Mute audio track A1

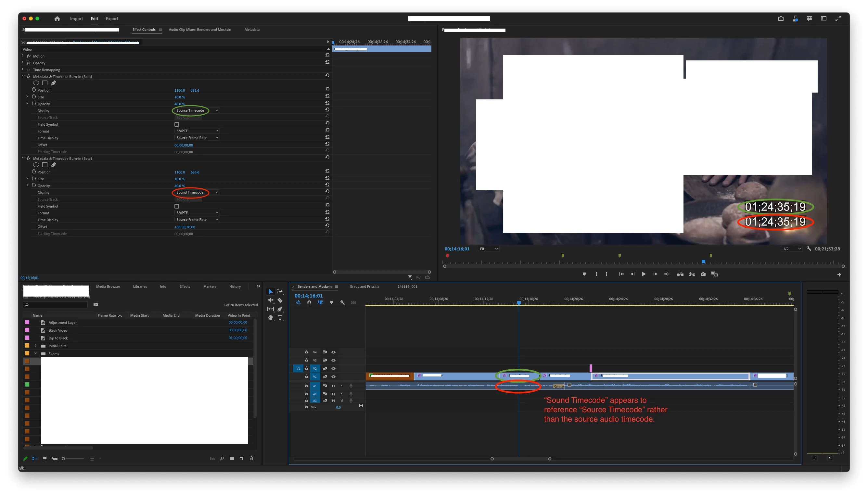pos(333,386)
